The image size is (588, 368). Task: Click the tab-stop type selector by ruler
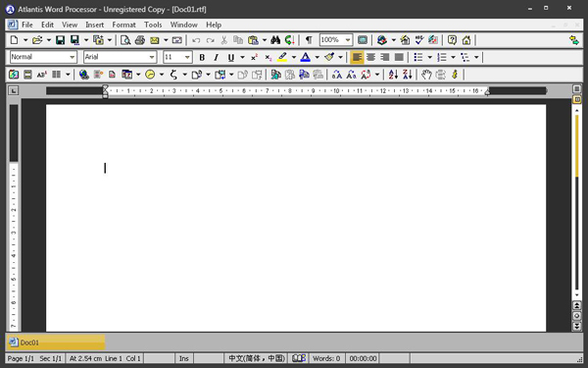[13, 90]
